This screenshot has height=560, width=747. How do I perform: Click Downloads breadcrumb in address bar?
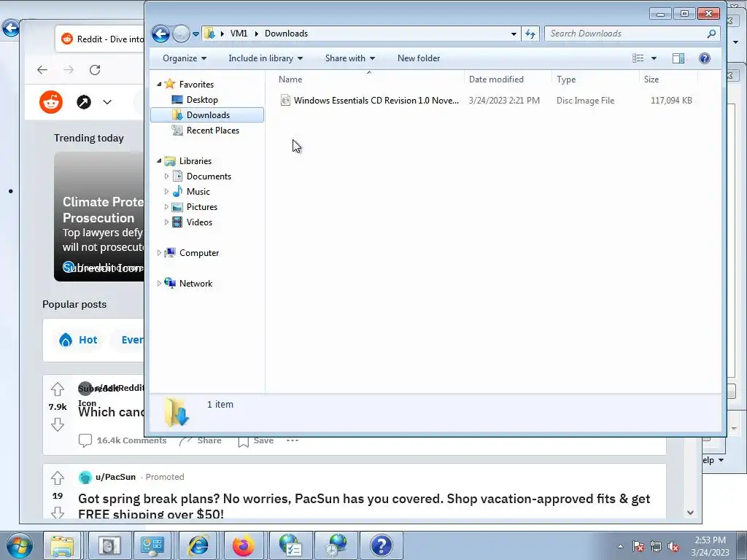286,34
